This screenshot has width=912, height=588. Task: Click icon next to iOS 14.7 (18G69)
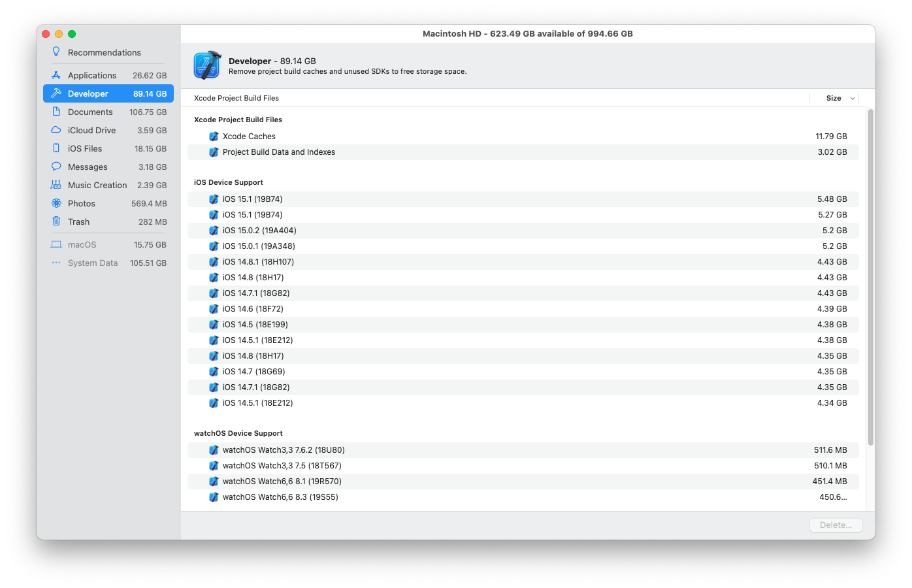click(x=214, y=372)
